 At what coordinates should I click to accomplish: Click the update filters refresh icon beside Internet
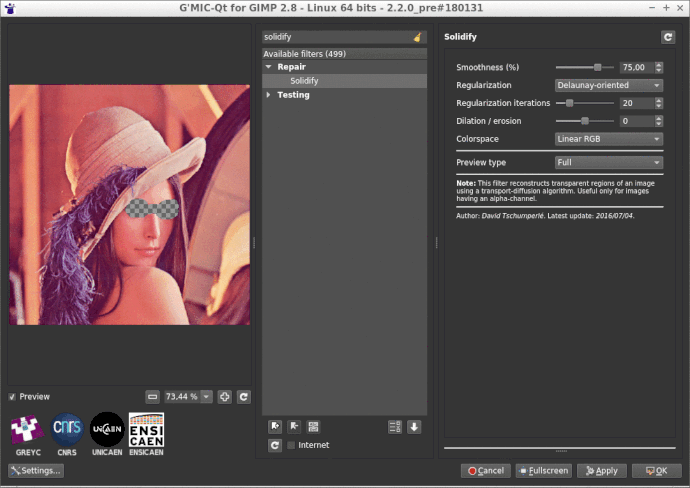pos(275,445)
